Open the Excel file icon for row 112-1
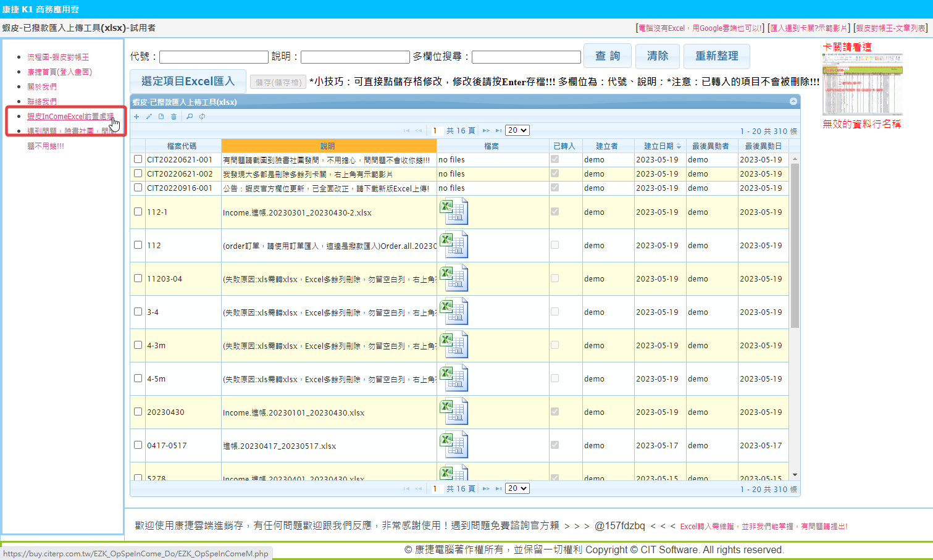This screenshot has width=933, height=560. 454,212
